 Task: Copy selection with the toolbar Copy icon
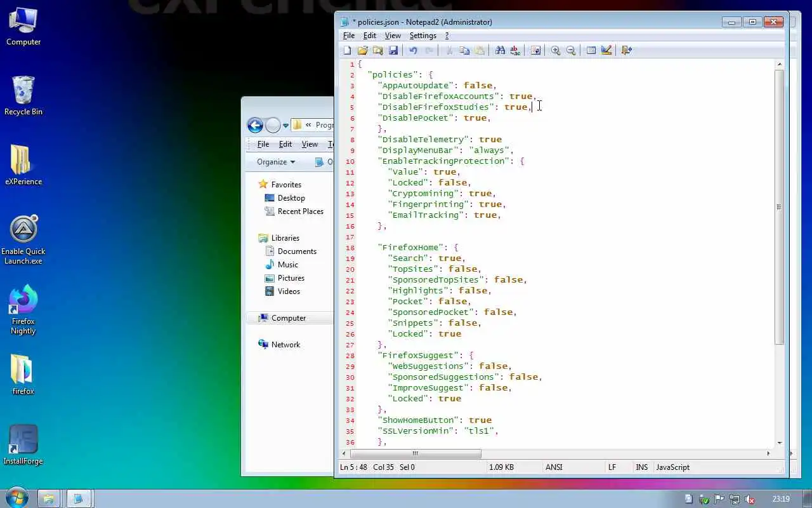464,50
